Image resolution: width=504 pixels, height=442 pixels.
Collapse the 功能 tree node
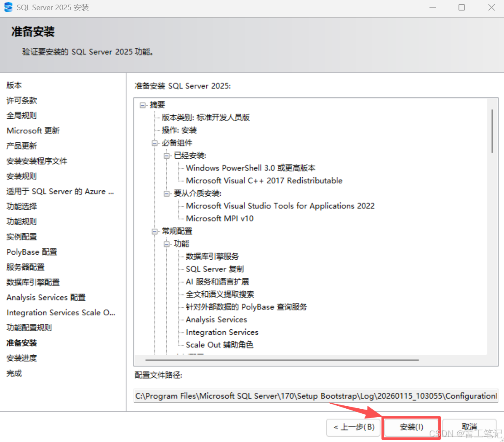[166, 244]
